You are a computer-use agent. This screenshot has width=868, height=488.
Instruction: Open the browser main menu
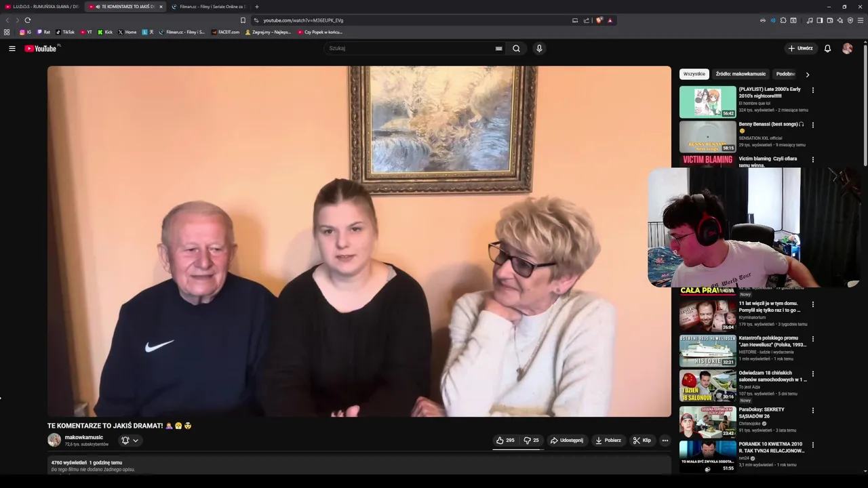pos(861,20)
